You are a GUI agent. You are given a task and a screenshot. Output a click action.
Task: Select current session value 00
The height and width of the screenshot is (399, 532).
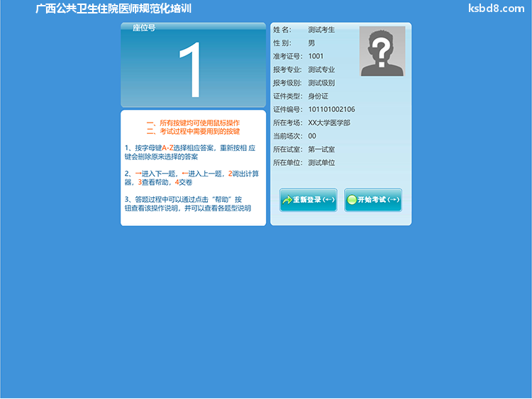coord(312,136)
